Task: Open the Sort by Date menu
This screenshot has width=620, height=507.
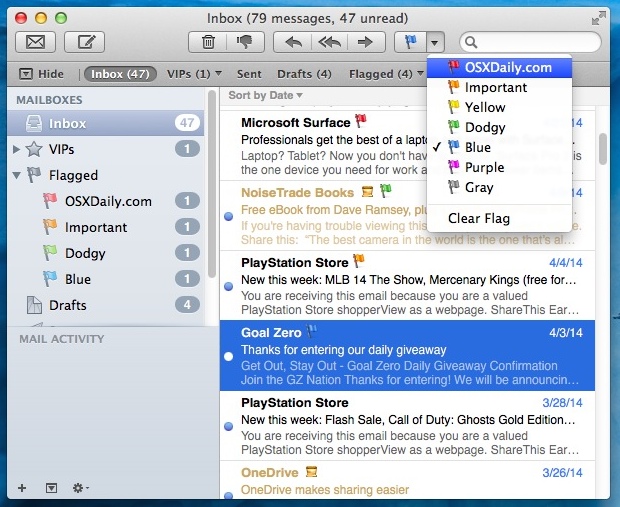Action: click(265, 95)
